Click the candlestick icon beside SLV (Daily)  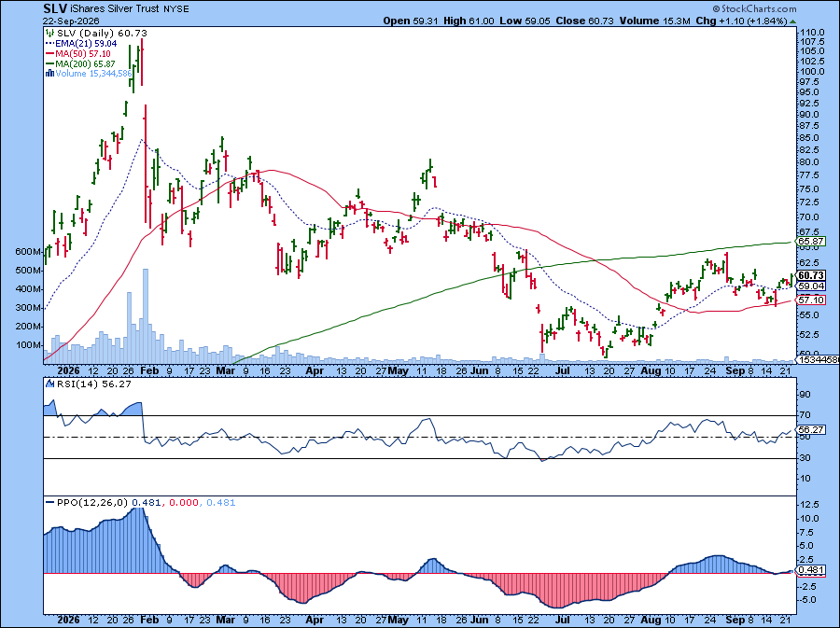click(x=50, y=34)
